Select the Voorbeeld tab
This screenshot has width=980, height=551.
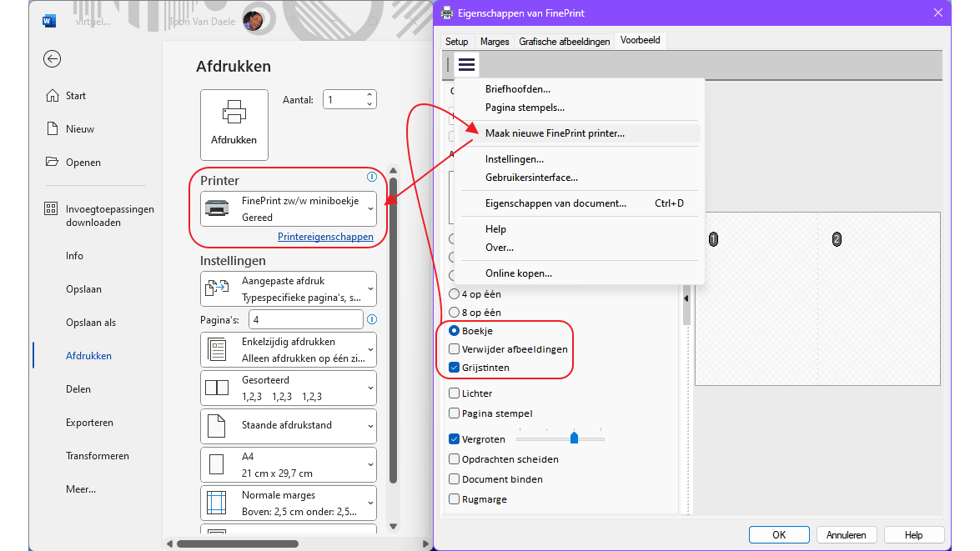click(640, 40)
